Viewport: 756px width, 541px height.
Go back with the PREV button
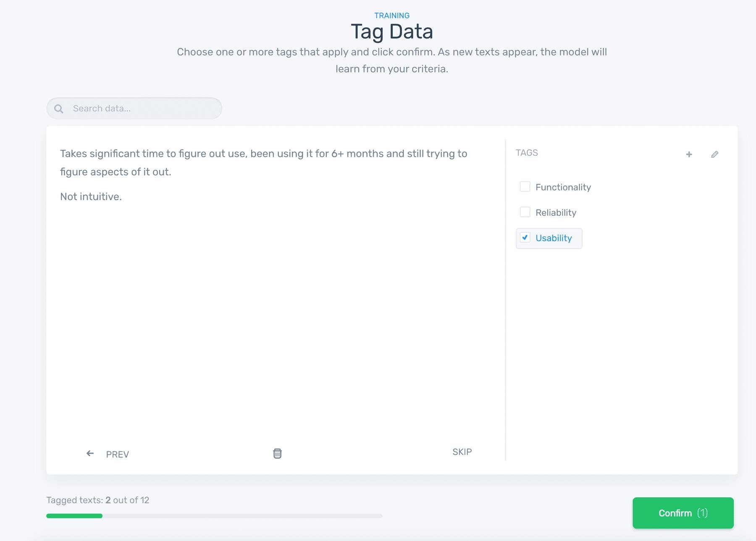click(x=117, y=455)
